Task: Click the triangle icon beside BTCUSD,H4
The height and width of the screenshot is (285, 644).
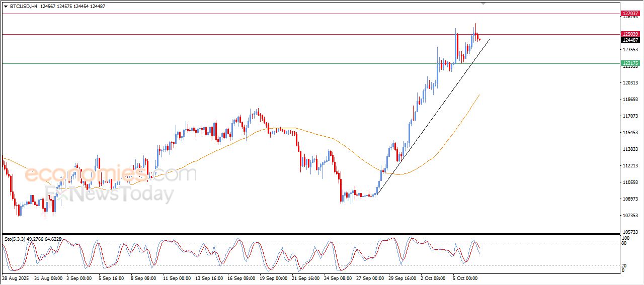Action: (x=6, y=7)
